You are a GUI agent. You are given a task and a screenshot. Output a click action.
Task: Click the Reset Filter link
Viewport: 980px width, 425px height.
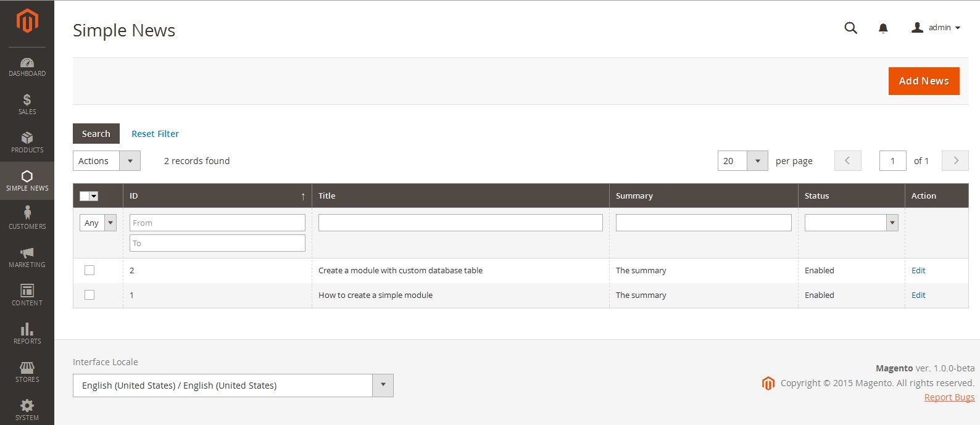[155, 134]
